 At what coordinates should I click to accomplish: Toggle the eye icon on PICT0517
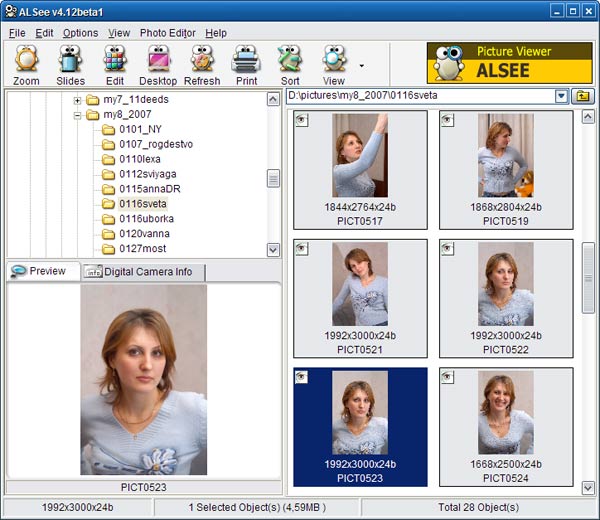(x=302, y=120)
